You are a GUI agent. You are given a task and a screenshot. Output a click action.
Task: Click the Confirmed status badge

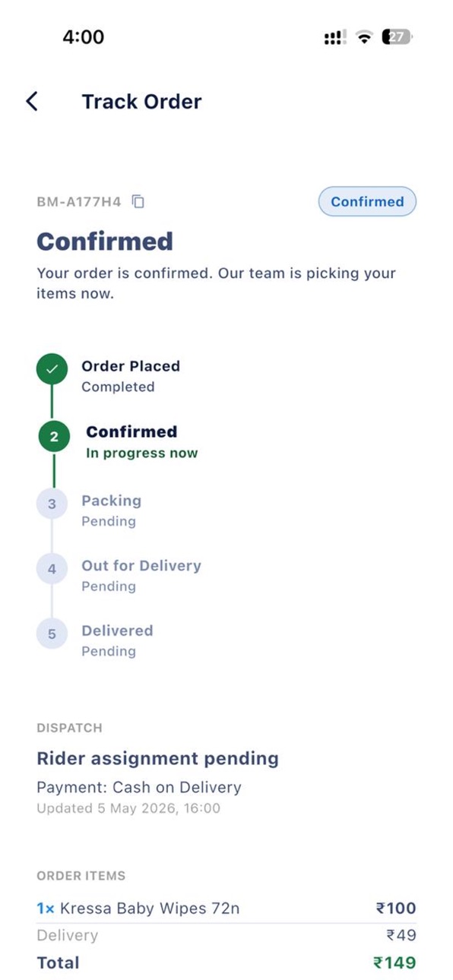click(x=367, y=201)
